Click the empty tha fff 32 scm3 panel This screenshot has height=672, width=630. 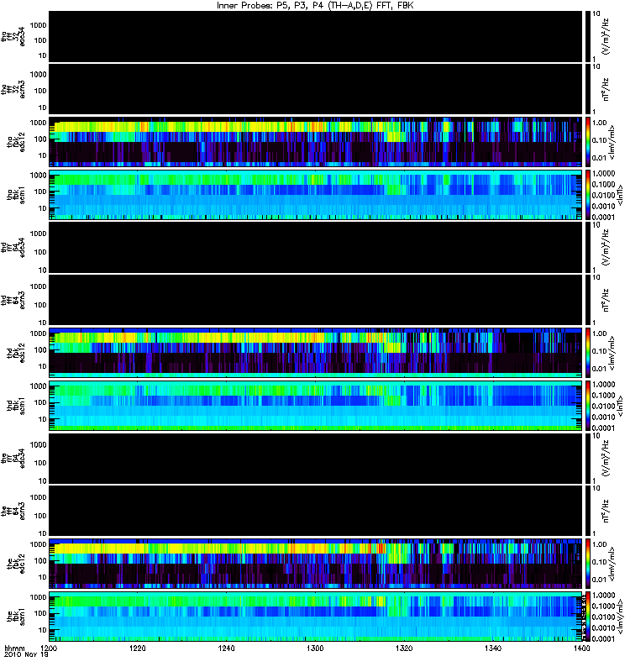tap(315, 89)
